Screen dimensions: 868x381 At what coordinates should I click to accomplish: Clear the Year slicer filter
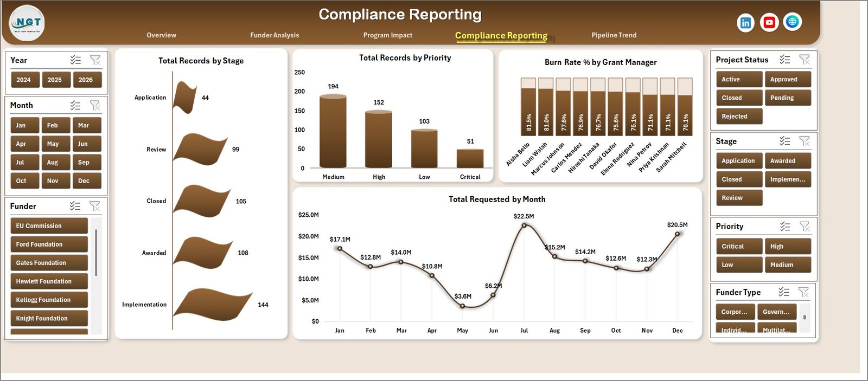click(95, 60)
